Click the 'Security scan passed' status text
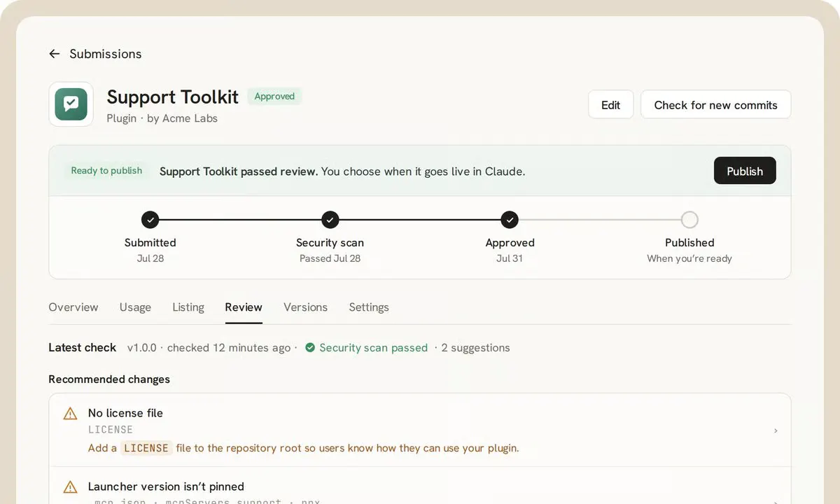The image size is (840, 504). [x=373, y=348]
